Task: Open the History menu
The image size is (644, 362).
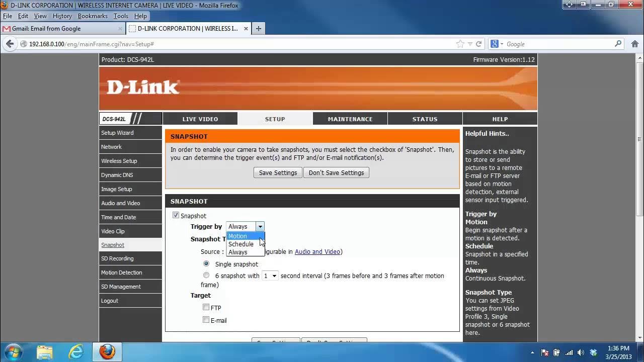Action: (x=62, y=16)
